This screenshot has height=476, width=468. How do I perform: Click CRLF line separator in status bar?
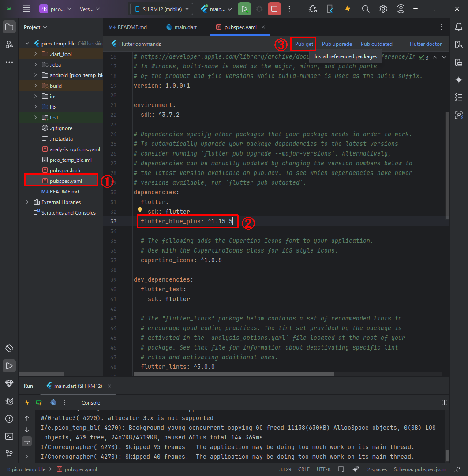(303, 469)
